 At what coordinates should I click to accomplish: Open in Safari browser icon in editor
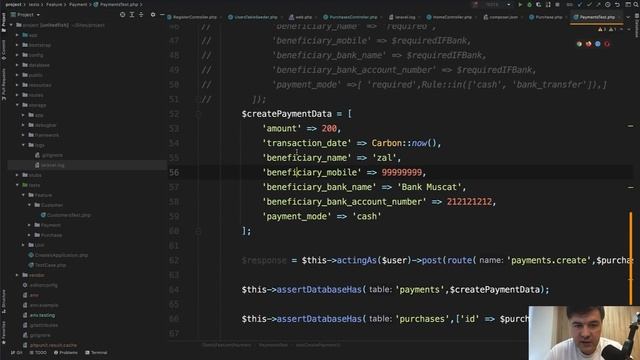[x=598, y=44]
